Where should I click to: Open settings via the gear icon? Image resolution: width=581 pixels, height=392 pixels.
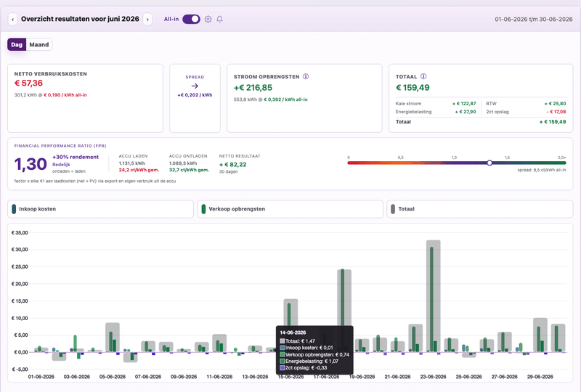tap(208, 19)
